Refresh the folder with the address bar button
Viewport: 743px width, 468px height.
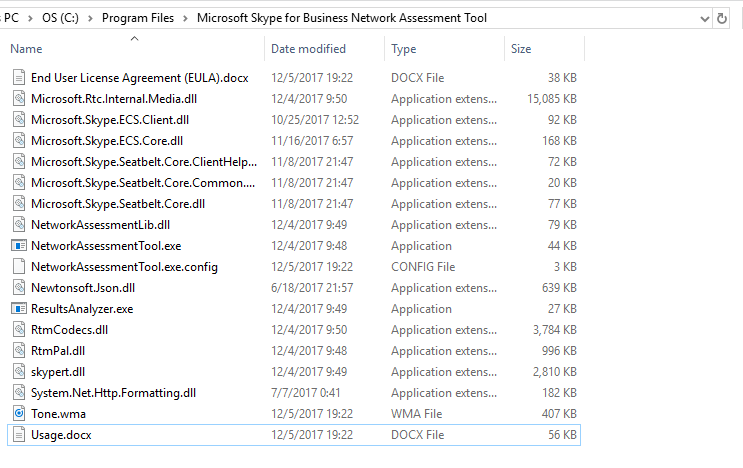pyautogui.click(x=722, y=18)
